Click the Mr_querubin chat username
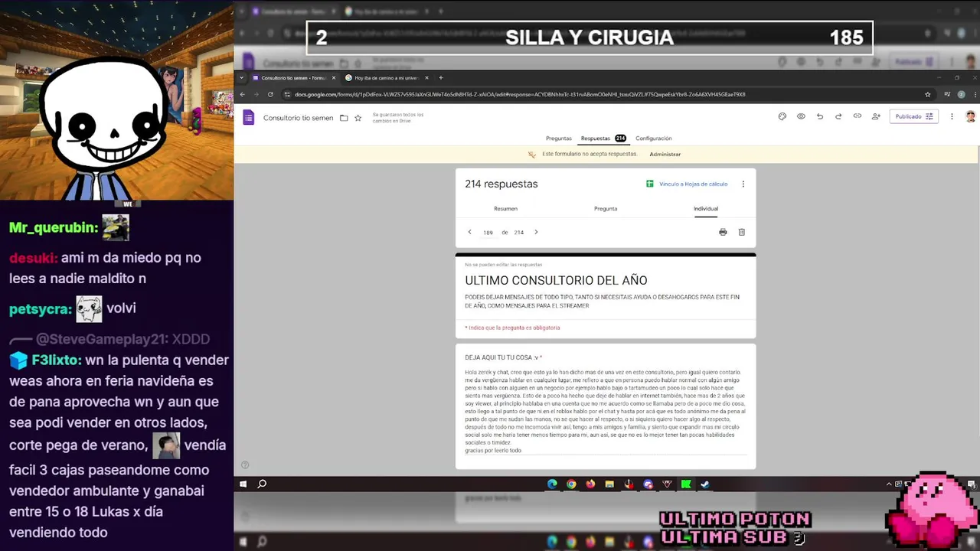 coord(53,227)
